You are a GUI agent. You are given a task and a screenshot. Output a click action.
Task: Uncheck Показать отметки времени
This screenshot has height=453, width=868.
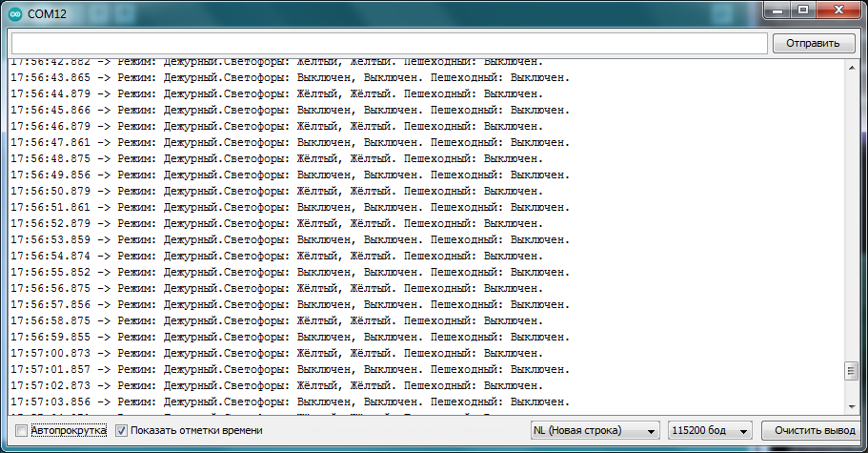tap(121, 431)
